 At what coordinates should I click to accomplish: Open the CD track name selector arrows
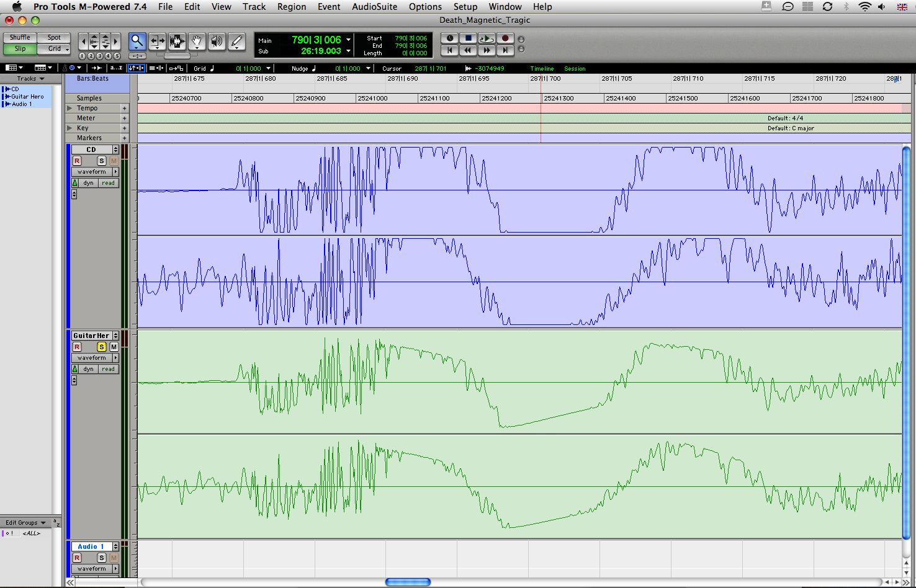click(x=115, y=149)
